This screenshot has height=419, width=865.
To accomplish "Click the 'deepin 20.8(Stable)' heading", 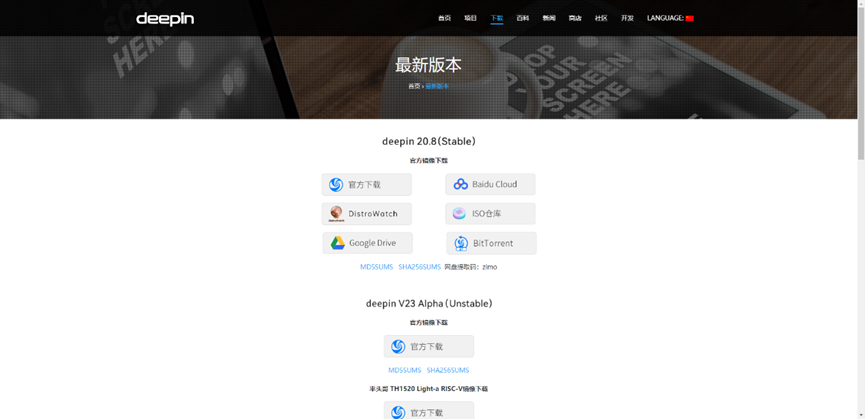I will pyautogui.click(x=429, y=141).
